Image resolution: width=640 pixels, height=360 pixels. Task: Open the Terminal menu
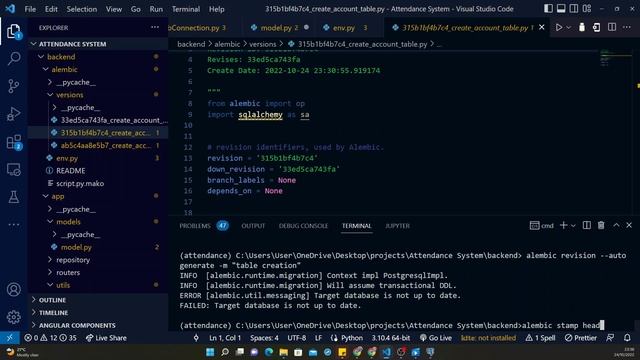(x=186, y=9)
